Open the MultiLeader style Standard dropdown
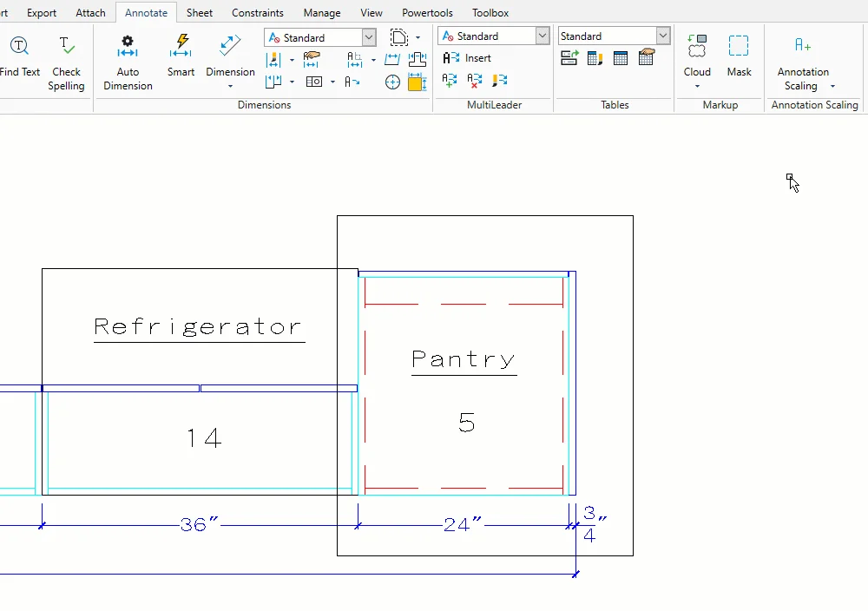Viewport: 868px width, 611px height. tap(542, 36)
